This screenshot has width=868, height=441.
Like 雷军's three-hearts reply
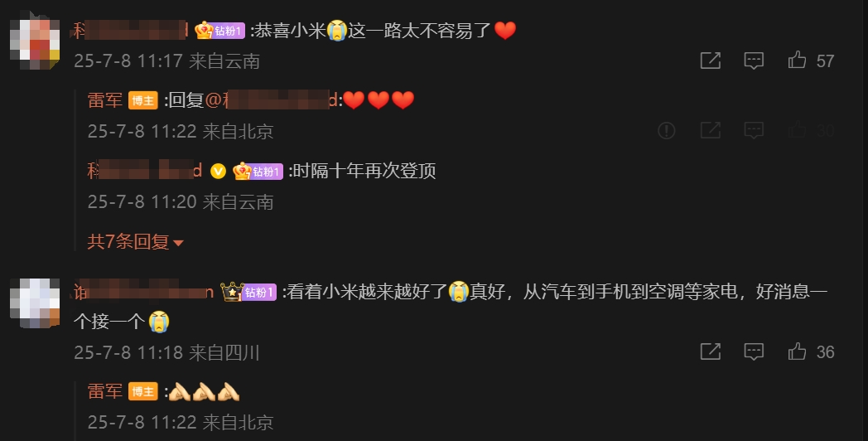[x=797, y=130]
